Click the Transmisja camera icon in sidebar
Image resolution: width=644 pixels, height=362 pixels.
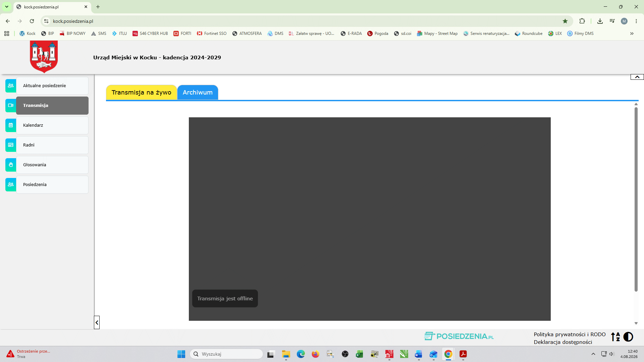(x=11, y=106)
